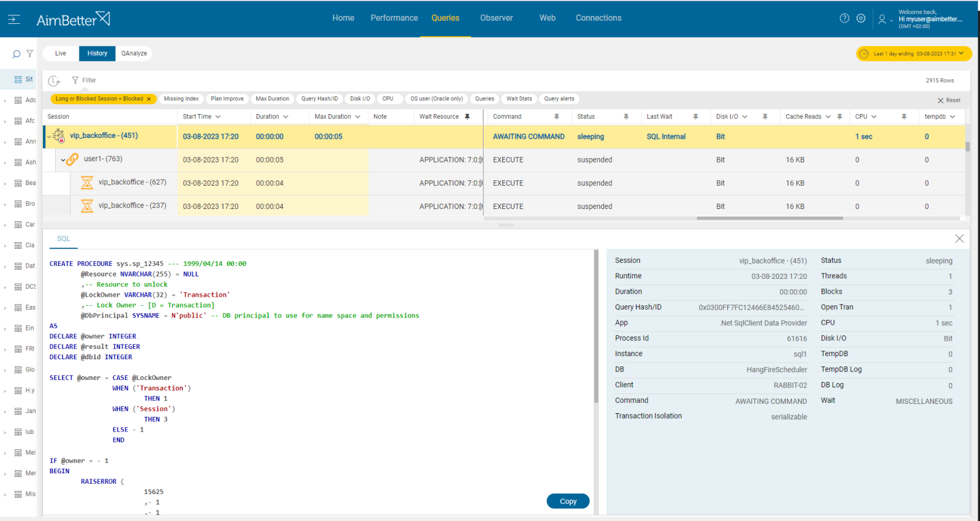The width and height of the screenshot is (980, 521).
Task: Open the help question mark icon
Action: (x=845, y=18)
